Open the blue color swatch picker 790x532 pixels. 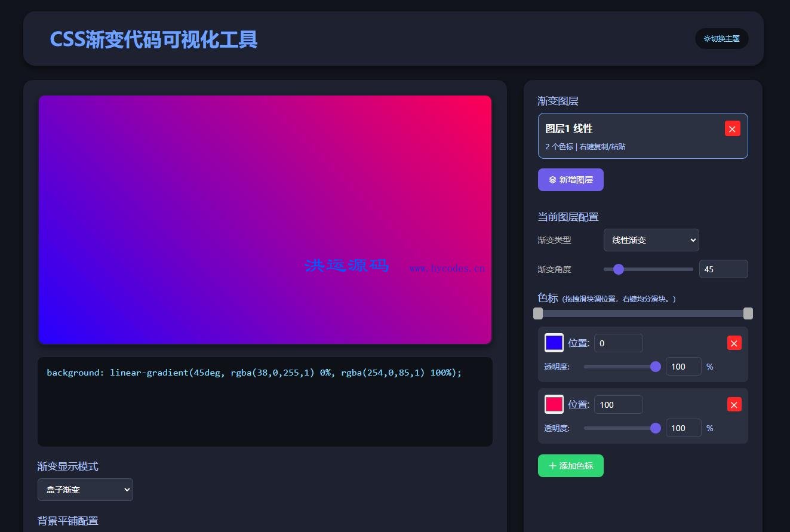[x=554, y=343]
